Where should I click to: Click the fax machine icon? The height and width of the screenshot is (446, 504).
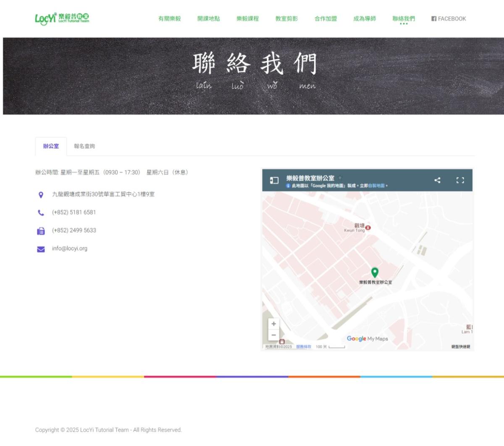coord(41,231)
